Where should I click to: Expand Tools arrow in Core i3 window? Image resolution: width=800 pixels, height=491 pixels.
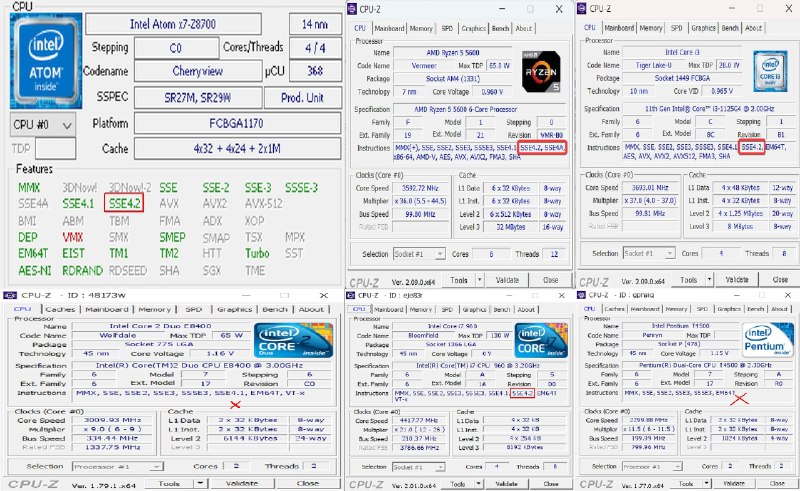click(x=709, y=280)
